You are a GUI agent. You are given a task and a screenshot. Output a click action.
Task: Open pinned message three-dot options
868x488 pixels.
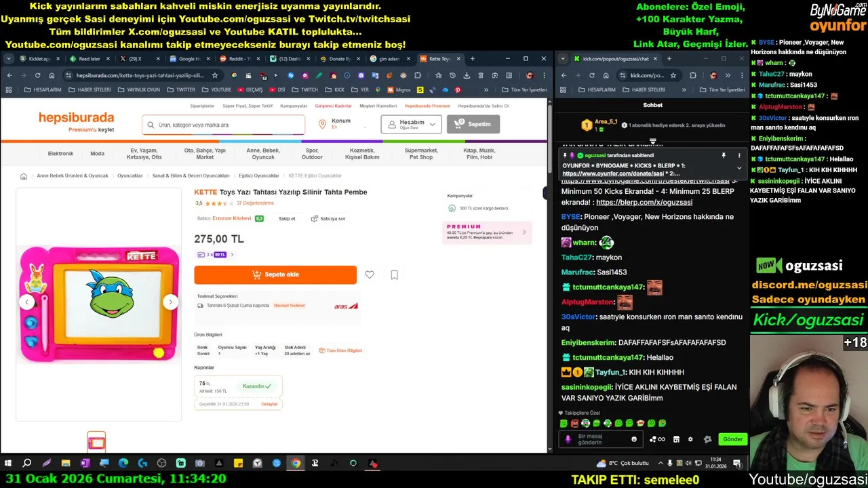pyautogui.click(x=739, y=156)
